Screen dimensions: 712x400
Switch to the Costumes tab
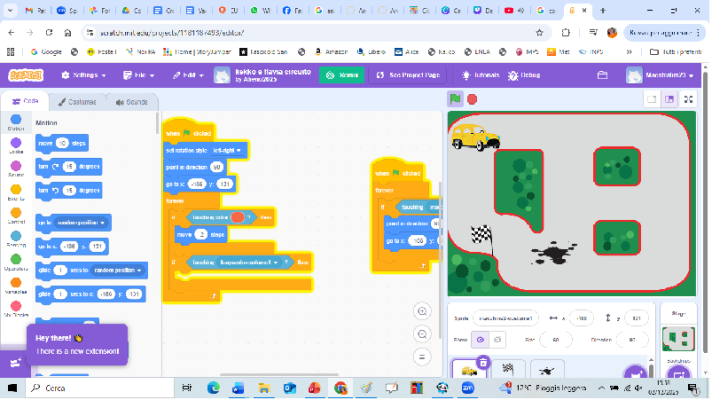76,102
